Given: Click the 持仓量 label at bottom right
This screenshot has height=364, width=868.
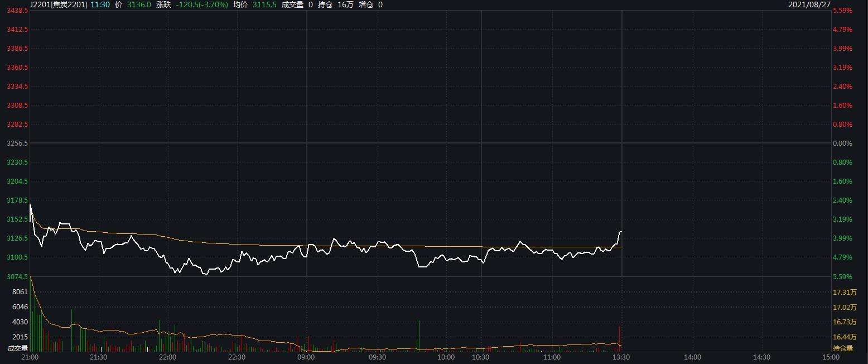Looking at the screenshot, I should pyautogui.click(x=843, y=348).
